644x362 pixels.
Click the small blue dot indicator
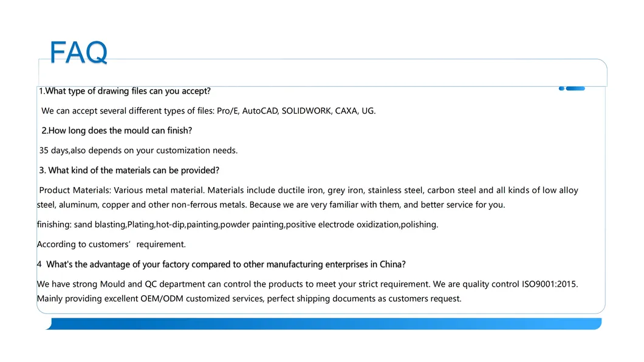pyautogui.click(x=561, y=89)
